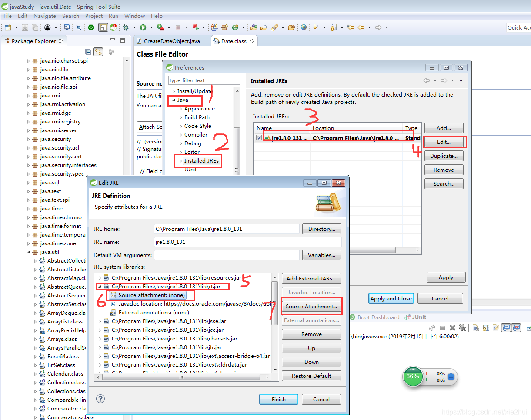Image resolution: width=531 pixels, height=420 pixels.
Task: Expand the Installed JREs preferences node
Action: (x=181, y=161)
